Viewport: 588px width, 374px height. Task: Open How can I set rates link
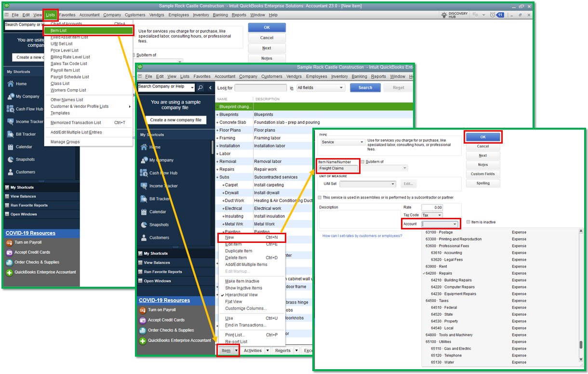pos(362,236)
